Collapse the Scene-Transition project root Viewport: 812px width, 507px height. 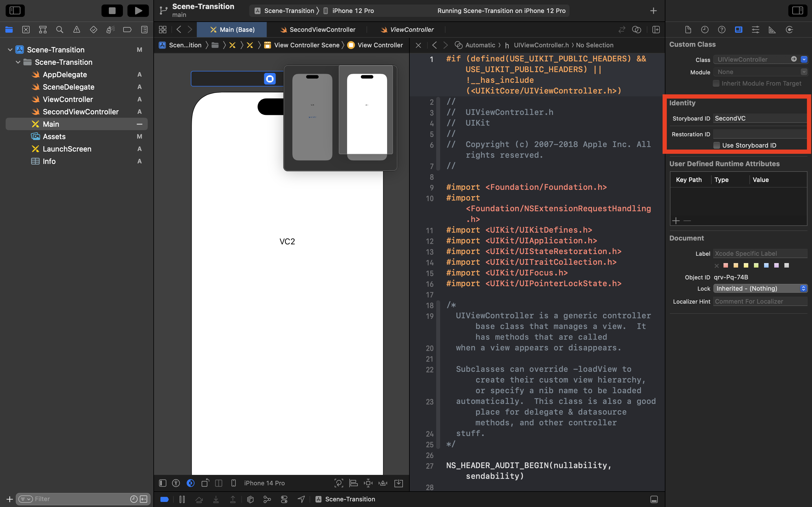[10, 50]
